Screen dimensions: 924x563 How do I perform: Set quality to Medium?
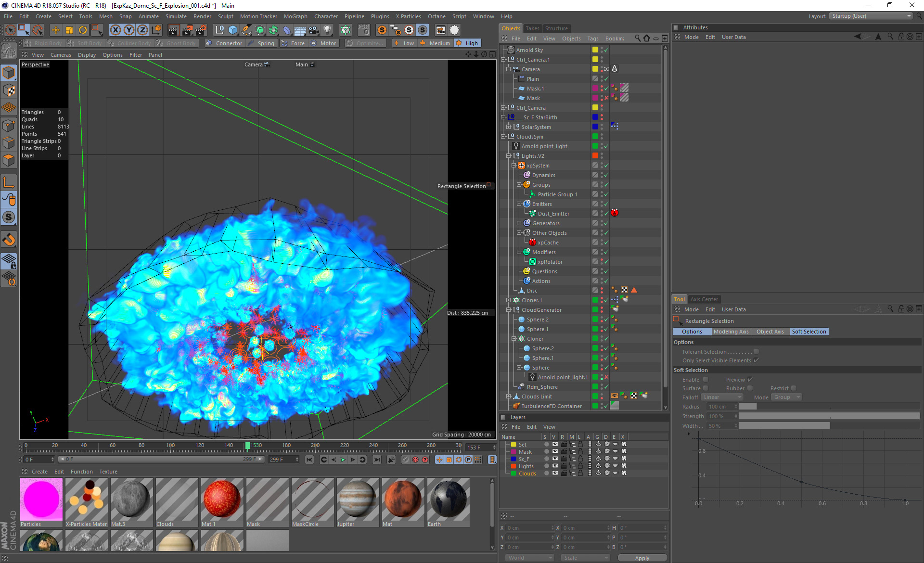(435, 43)
